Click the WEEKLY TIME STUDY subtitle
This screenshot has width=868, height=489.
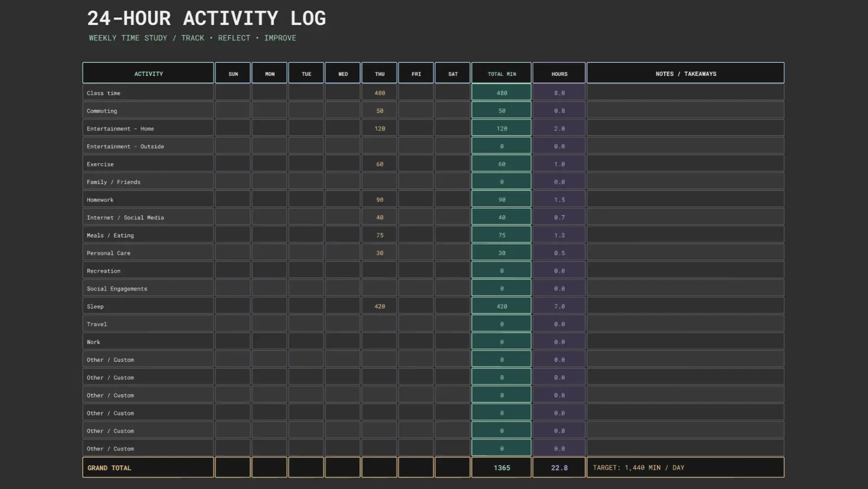[192, 38]
